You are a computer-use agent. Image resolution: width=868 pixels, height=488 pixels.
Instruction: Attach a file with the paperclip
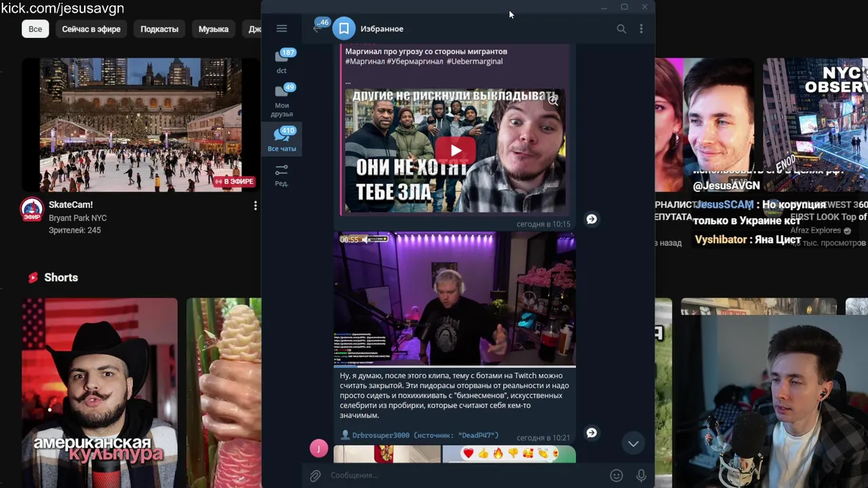tap(315, 475)
